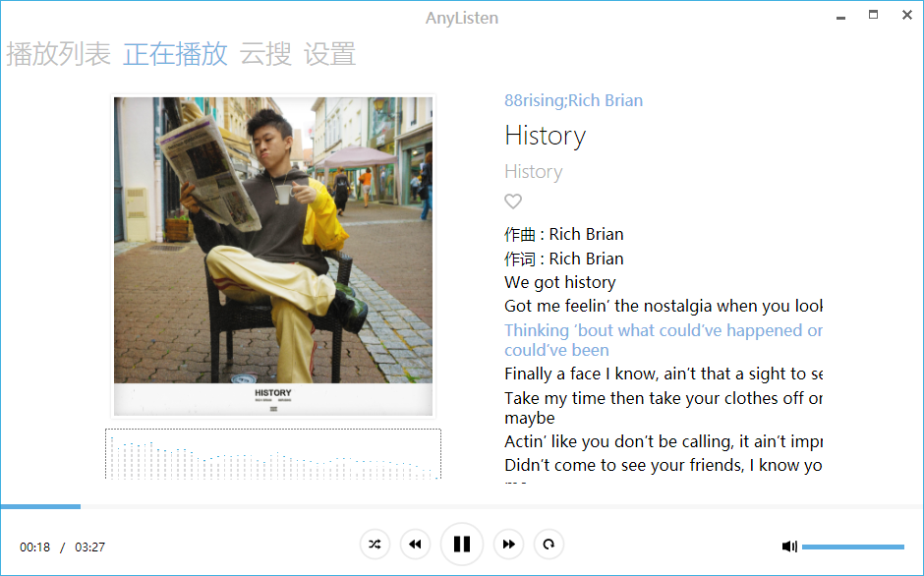Click the elapsed time 00:18

pos(34,547)
